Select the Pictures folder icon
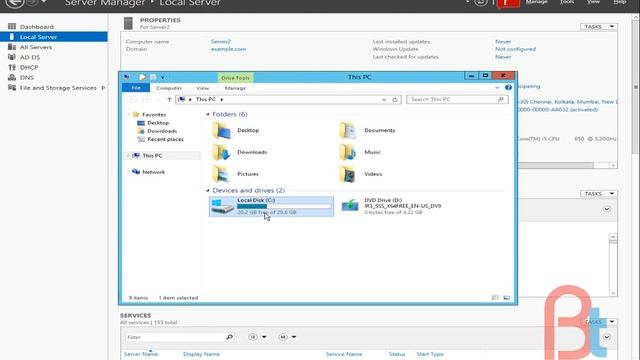The image size is (640, 360). tap(221, 174)
